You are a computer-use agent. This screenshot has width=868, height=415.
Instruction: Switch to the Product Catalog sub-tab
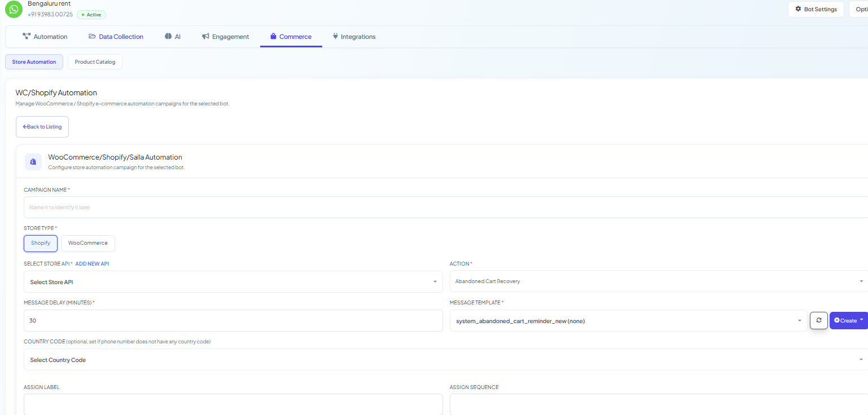click(95, 62)
